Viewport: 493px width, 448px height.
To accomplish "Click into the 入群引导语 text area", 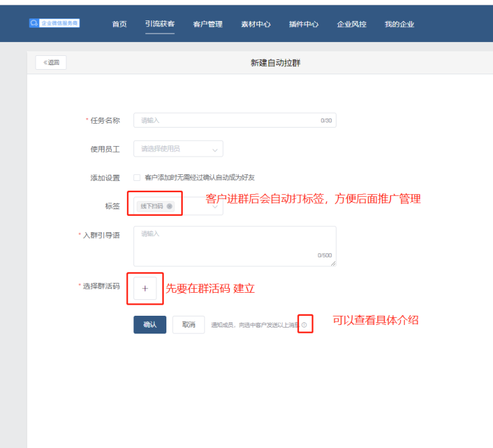I will pyautogui.click(x=235, y=243).
